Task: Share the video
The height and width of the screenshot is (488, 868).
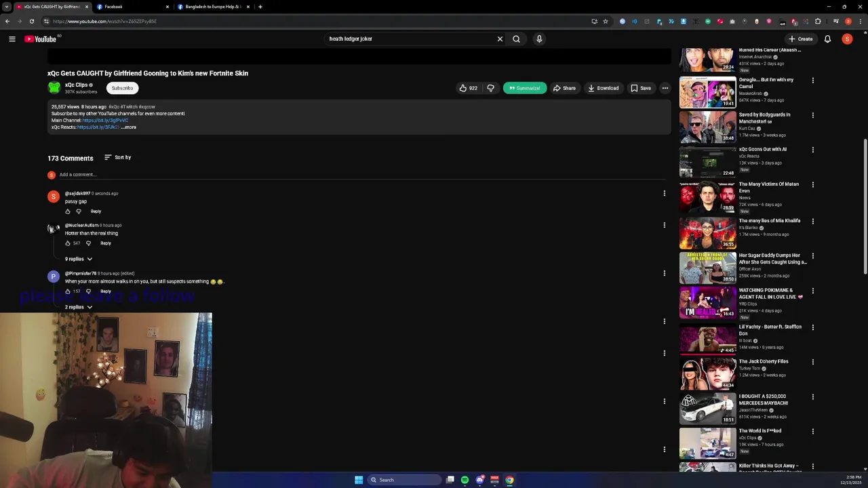Action: coord(564,88)
